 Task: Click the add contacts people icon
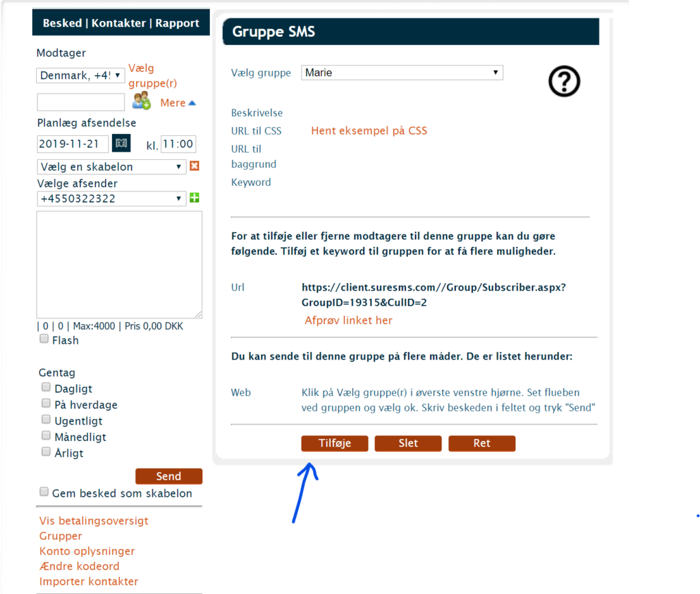[142, 101]
